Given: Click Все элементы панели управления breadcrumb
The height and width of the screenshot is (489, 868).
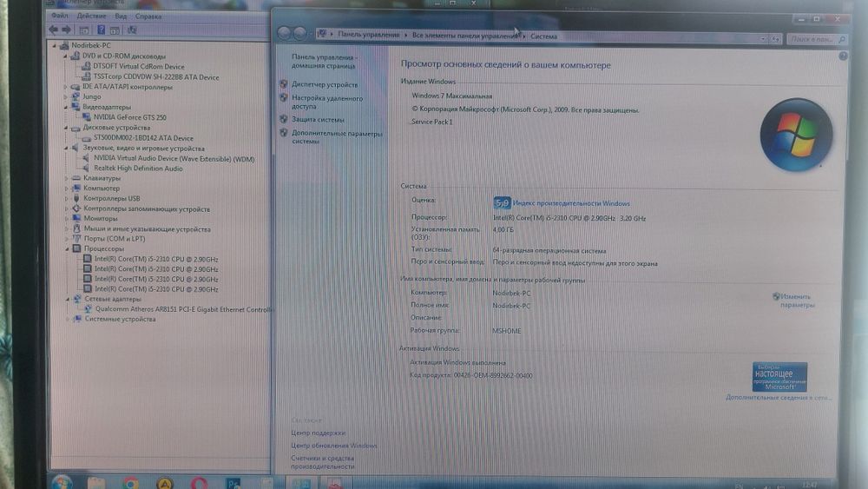Looking at the screenshot, I should [465, 36].
